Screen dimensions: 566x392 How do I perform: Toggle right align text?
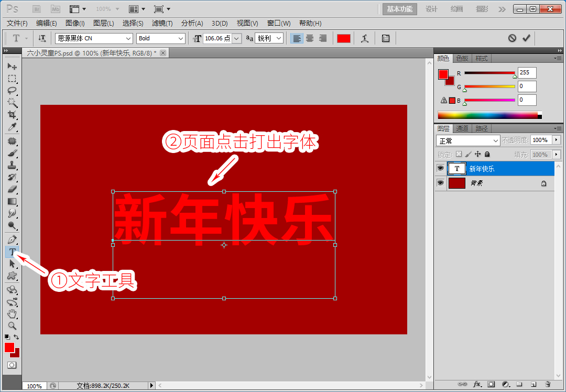323,38
